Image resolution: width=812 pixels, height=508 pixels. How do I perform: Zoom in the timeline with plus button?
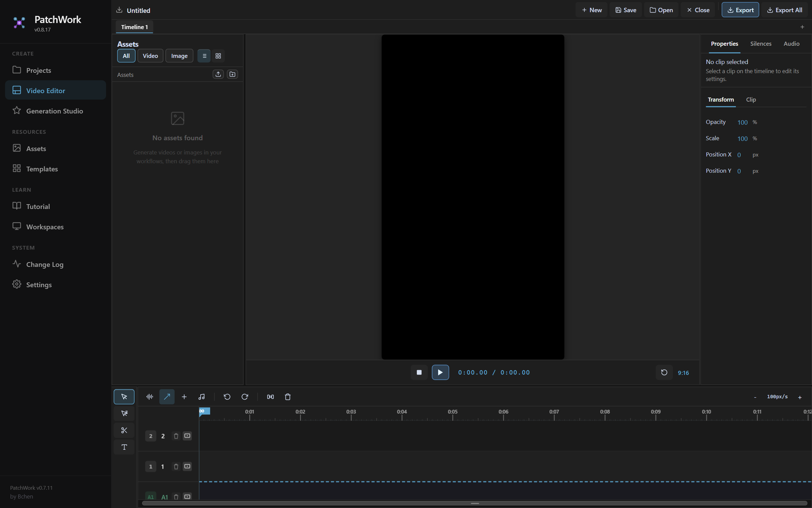tap(799, 397)
